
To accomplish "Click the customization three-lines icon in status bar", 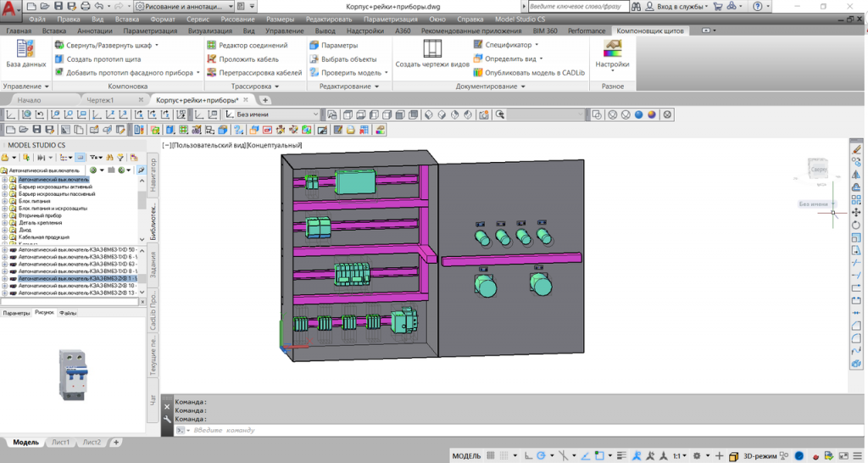I will pos(858,456).
